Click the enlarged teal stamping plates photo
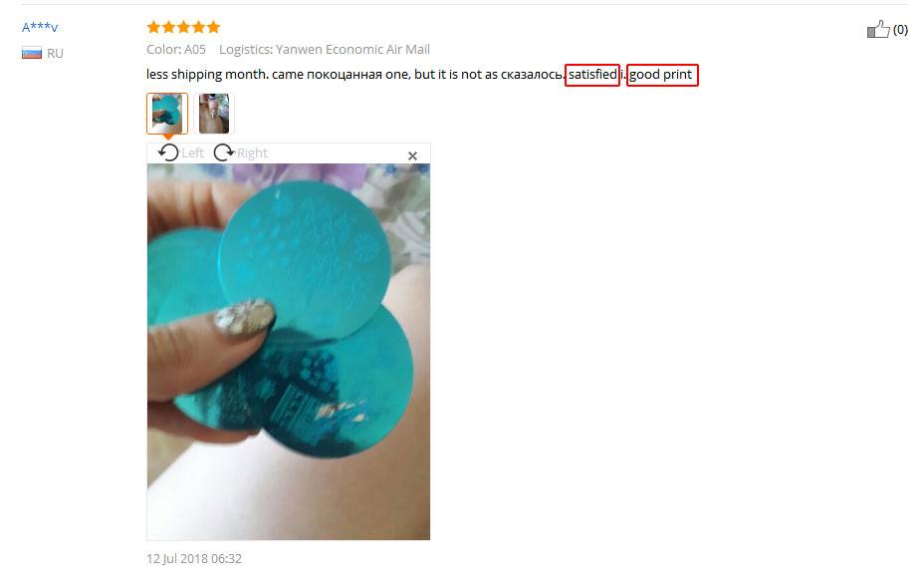The height and width of the screenshot is (578, 924). click(x=288, y=352)
